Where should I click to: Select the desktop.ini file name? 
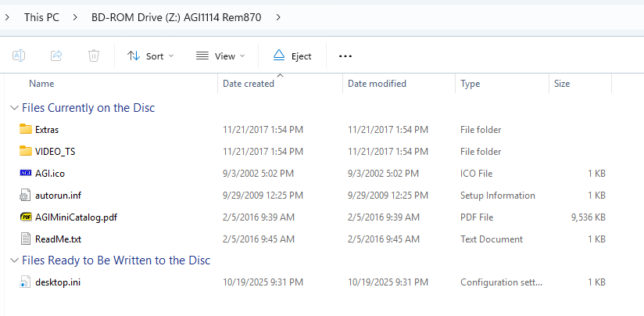coord(58,282)
